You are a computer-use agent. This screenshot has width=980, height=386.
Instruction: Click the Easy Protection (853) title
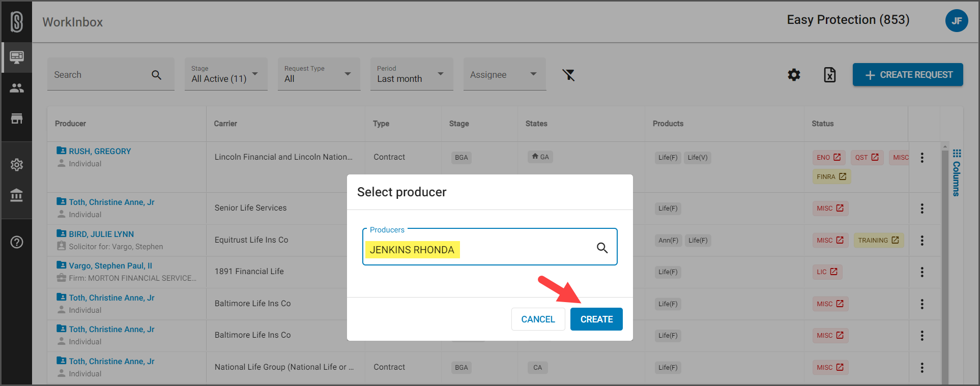click(848, 20)
